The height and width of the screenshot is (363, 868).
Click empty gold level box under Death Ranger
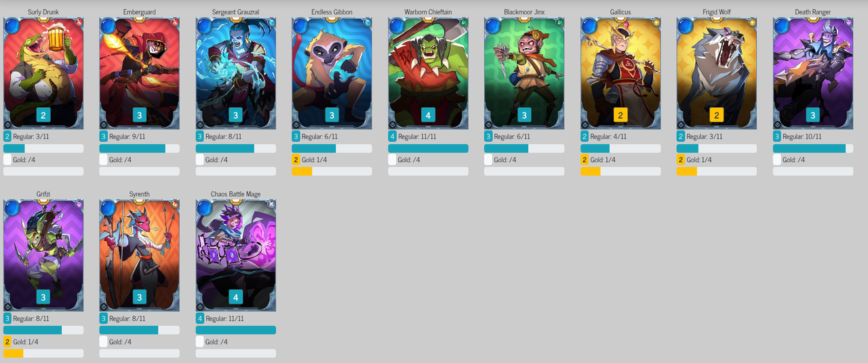(778, 159)
